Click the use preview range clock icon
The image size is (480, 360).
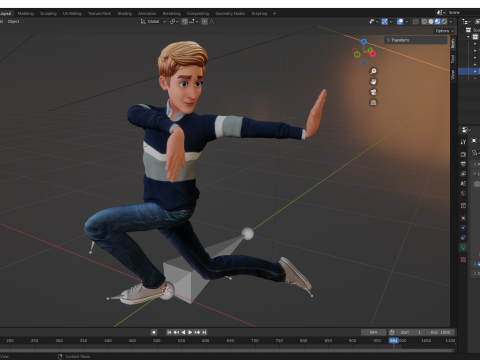(392, 332)
